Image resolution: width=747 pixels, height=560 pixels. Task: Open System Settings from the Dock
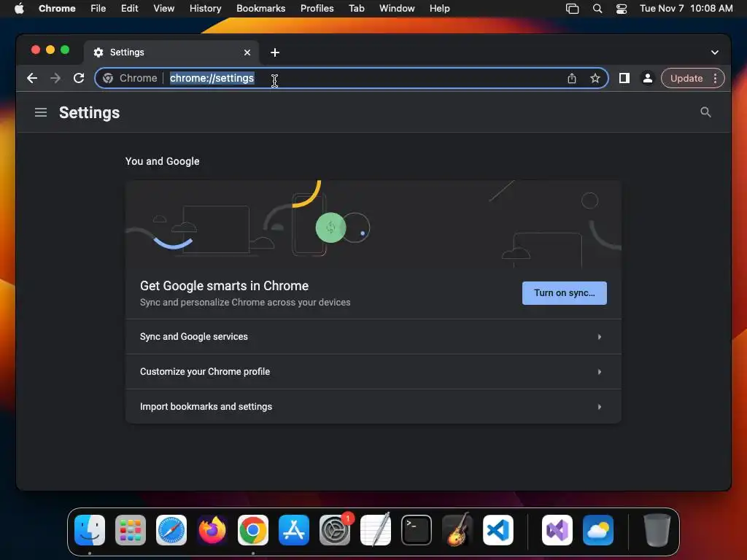[x=334, y=530]
